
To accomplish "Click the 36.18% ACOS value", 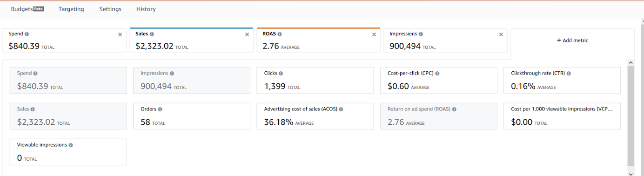I will [x=279, y=122].
